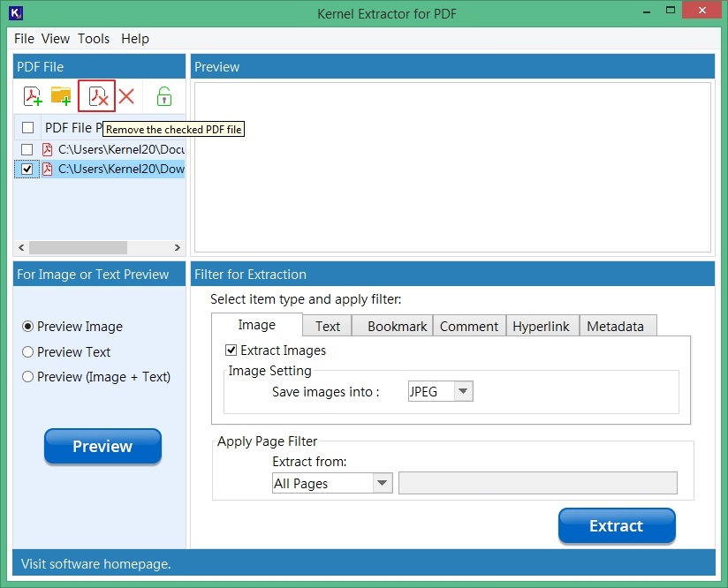Click the Add folder icon
The height and width of the screenshot is (588, 728).
61,96
